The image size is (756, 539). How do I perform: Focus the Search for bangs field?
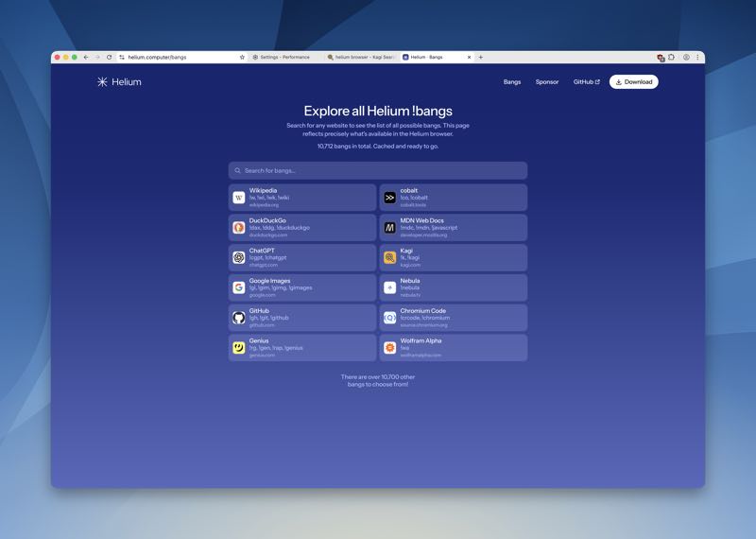pyautogui.click(x=377, y=170)
